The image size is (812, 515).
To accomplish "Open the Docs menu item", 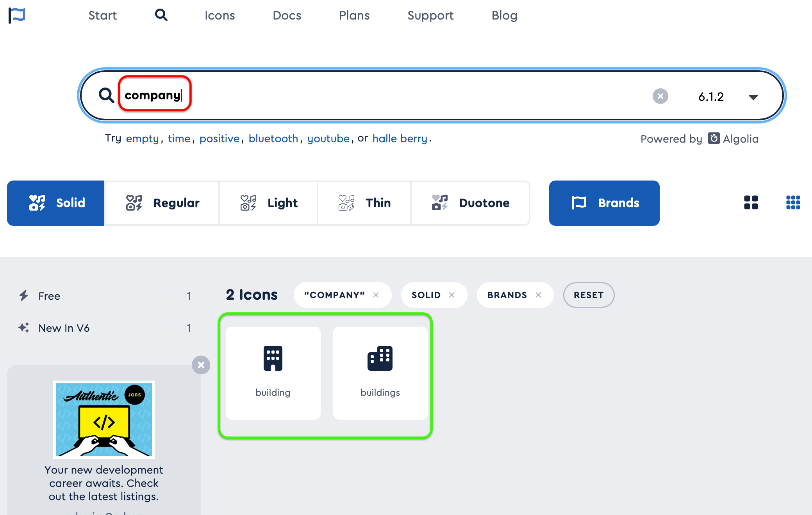I will 287,15.
